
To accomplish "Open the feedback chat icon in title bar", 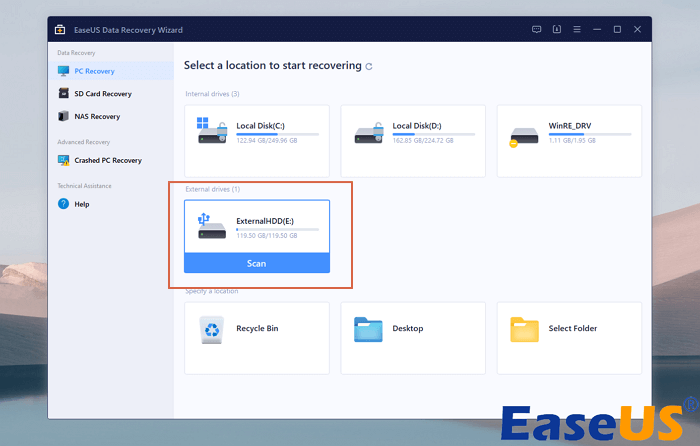I will [537, 29].
